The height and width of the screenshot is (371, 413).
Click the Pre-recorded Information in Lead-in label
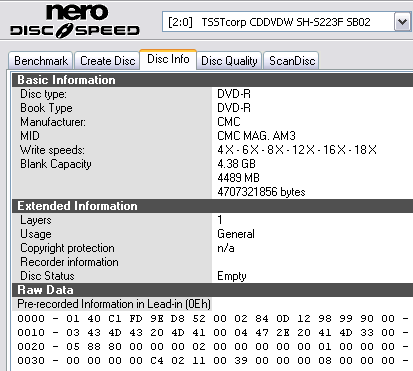coord(114,304)
